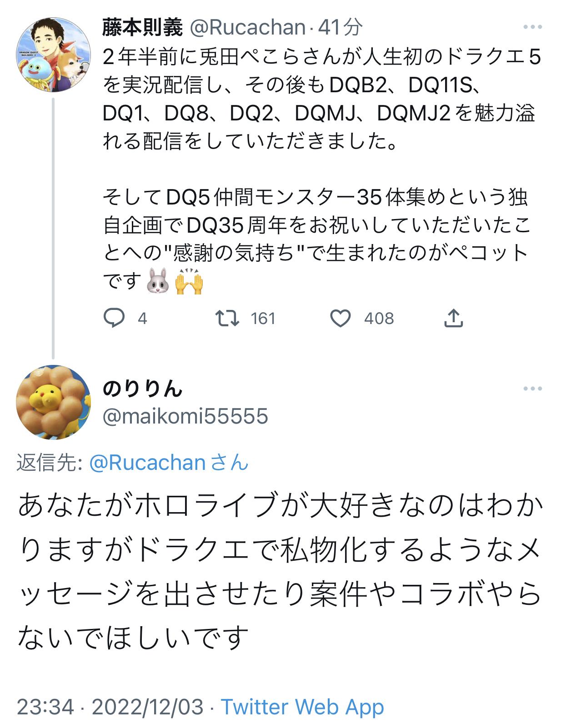Image resolution: width=581 pixels, height=728 pixels.
Task: Click the reply speech bubble icon
Action: pos(114,318)
